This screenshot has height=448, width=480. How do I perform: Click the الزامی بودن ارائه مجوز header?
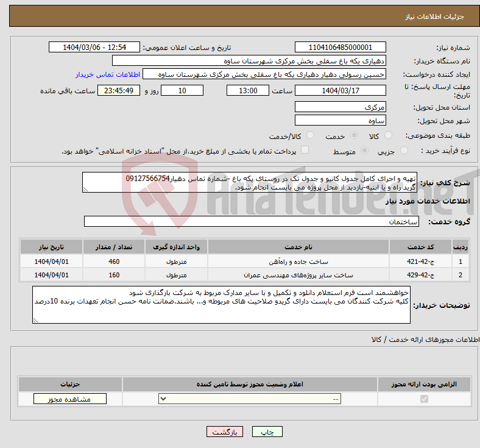(424, 384)
